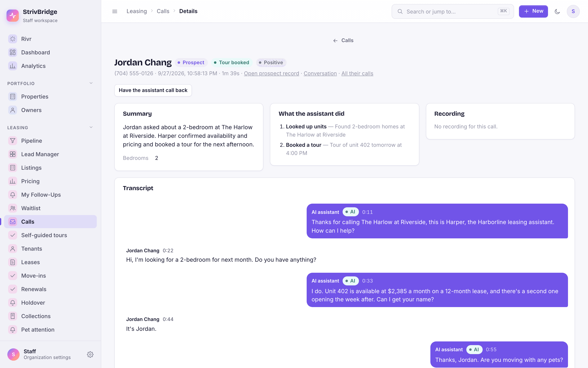Focus the Search or jump to field

(x=453, y=11)
